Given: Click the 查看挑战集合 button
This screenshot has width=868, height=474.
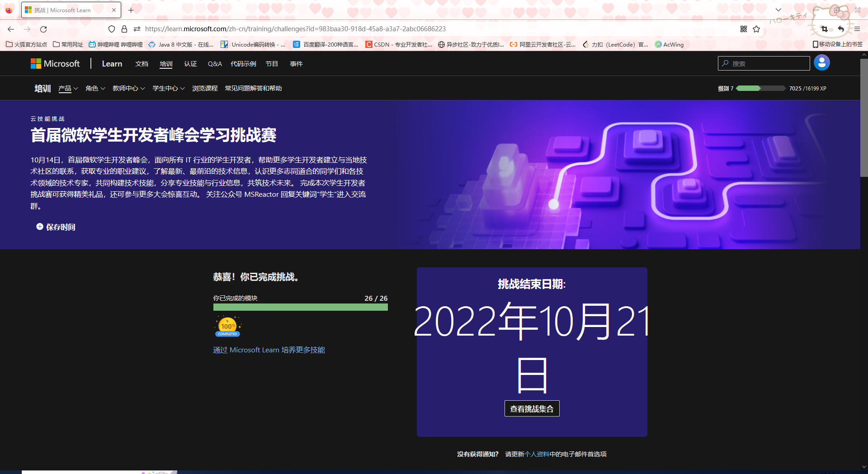Looking at the screenshot, I should (532, 409).
